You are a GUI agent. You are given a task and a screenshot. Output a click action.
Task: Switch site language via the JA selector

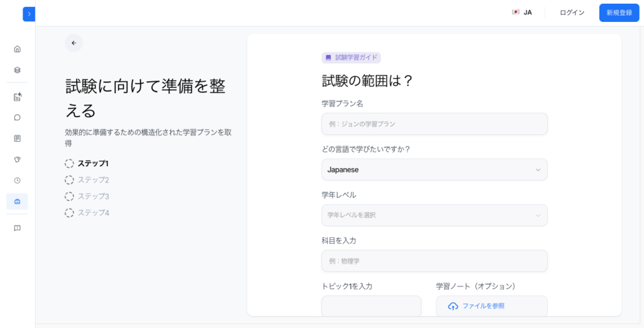point(522,13)
